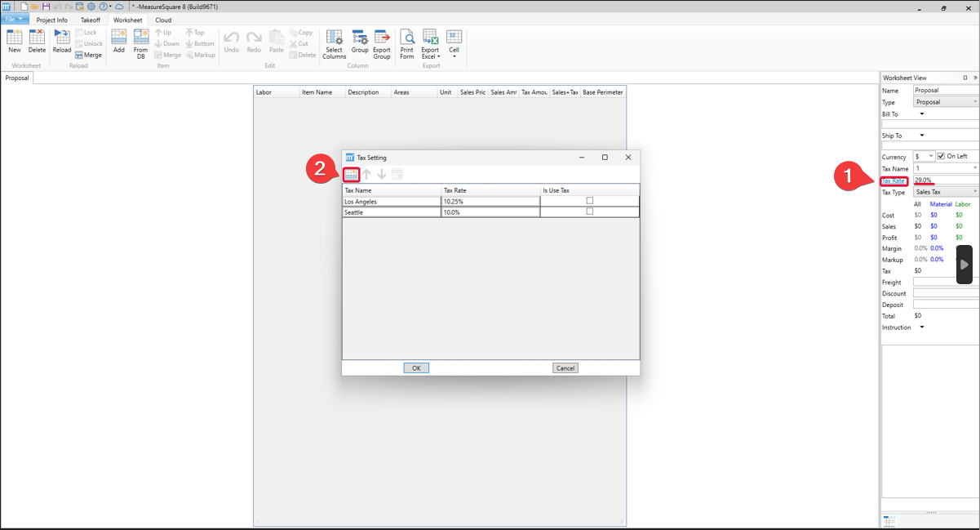Select the Worksheet ribbon tab
The height and width of the screenshot is (530, 980).
pyautogui.click(x=127, y=20)
